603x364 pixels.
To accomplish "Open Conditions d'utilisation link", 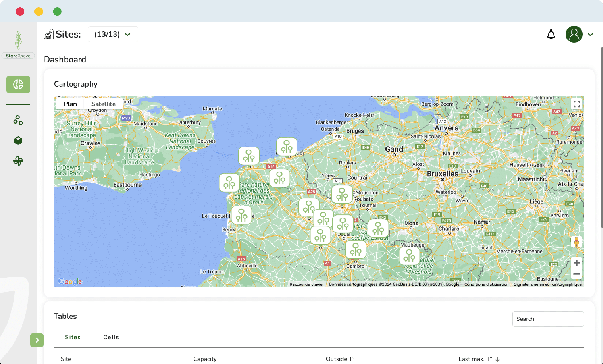I will 486,284.
